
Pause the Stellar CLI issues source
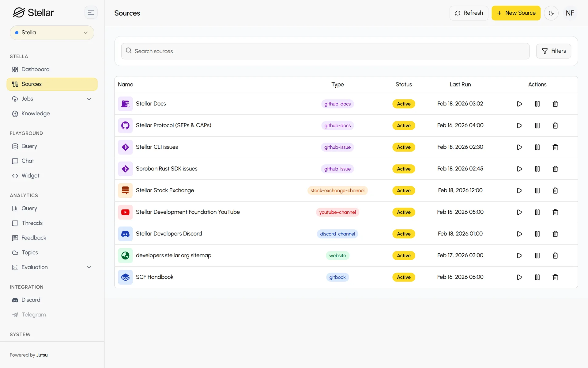pos(537,147)
